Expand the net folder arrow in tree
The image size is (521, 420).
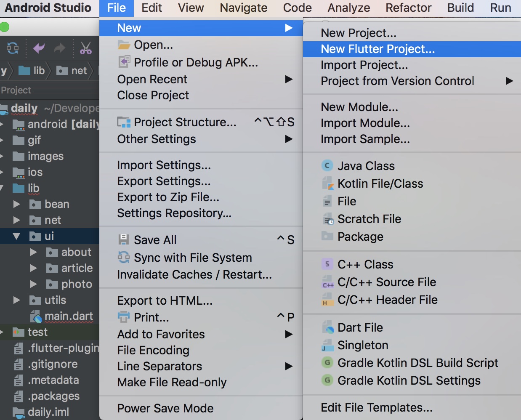(17, 220)
